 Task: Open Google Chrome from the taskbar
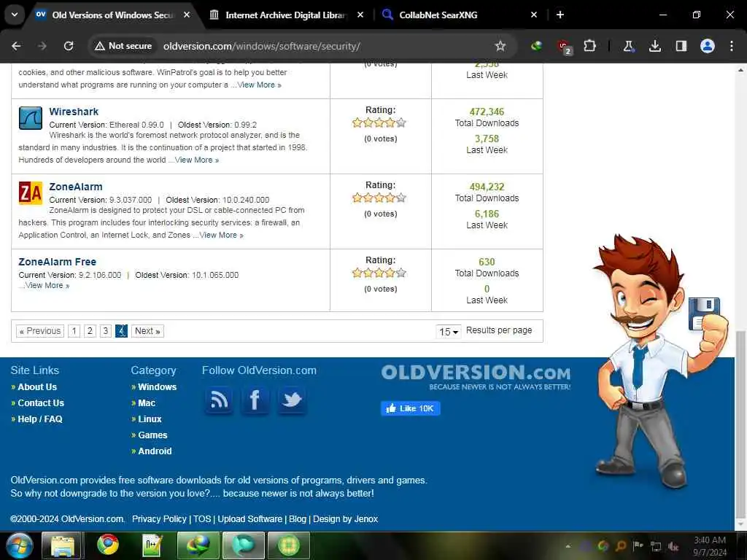[x=108, y=545]
